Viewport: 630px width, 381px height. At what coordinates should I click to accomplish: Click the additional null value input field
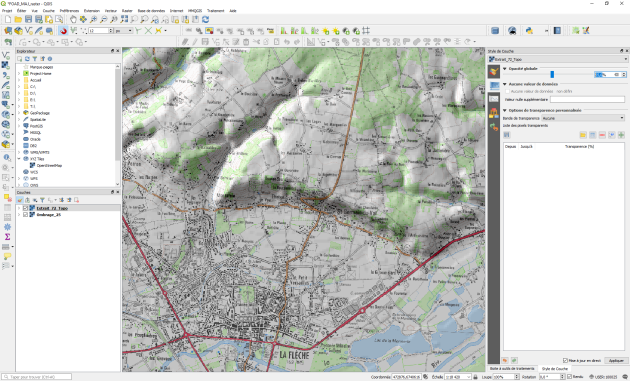point(587,99)
